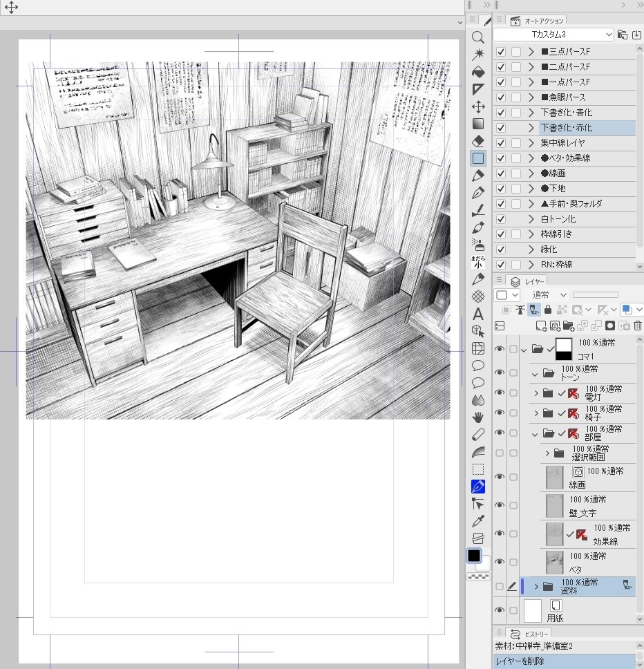
Task: Select the dashed rectangle Selection tool
Action: tap(478, 469)
